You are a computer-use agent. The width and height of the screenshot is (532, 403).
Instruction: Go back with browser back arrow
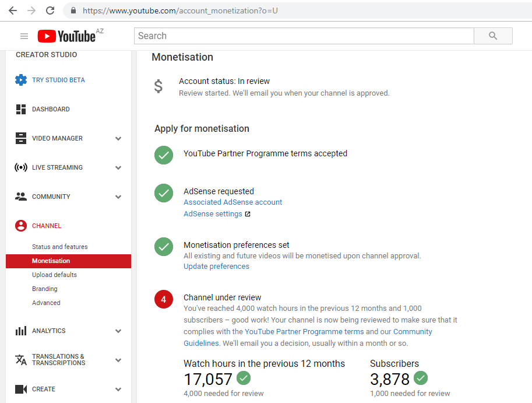[13, 10]
